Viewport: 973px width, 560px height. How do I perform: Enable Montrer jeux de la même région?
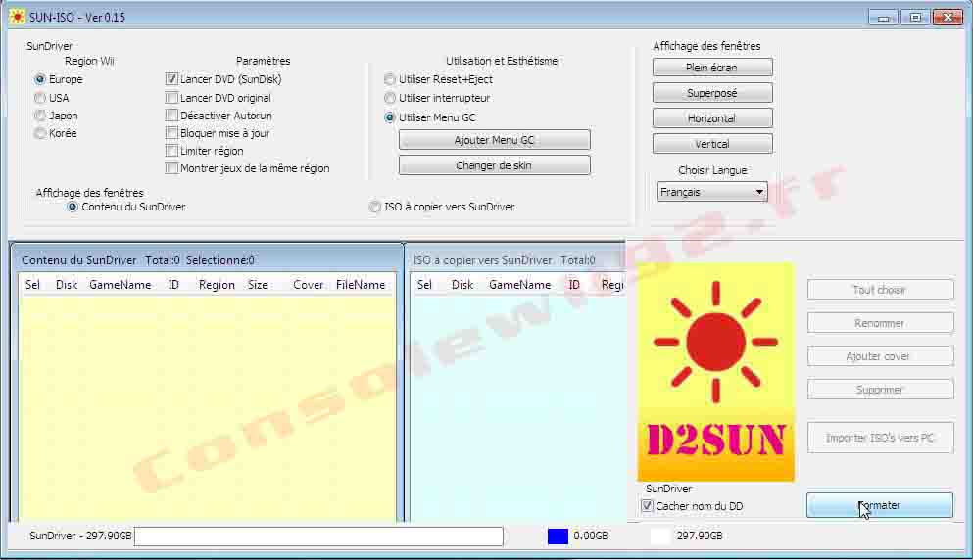pos(171,168)
